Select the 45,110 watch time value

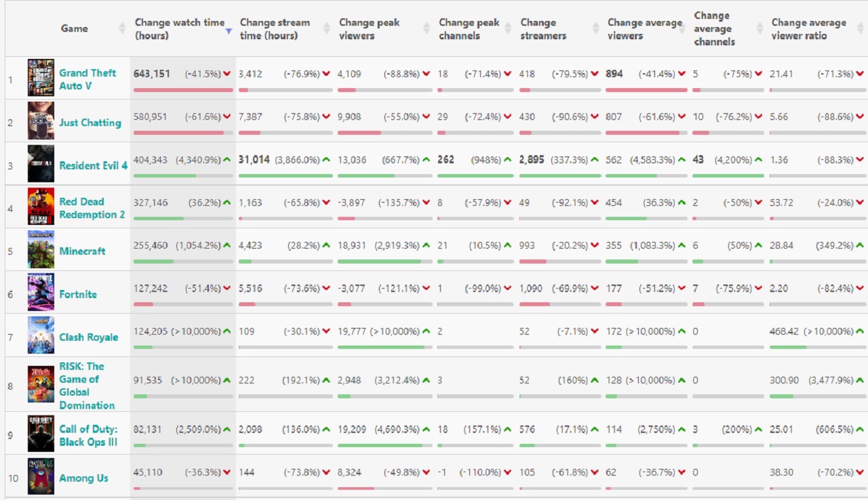tap(148, 472)
